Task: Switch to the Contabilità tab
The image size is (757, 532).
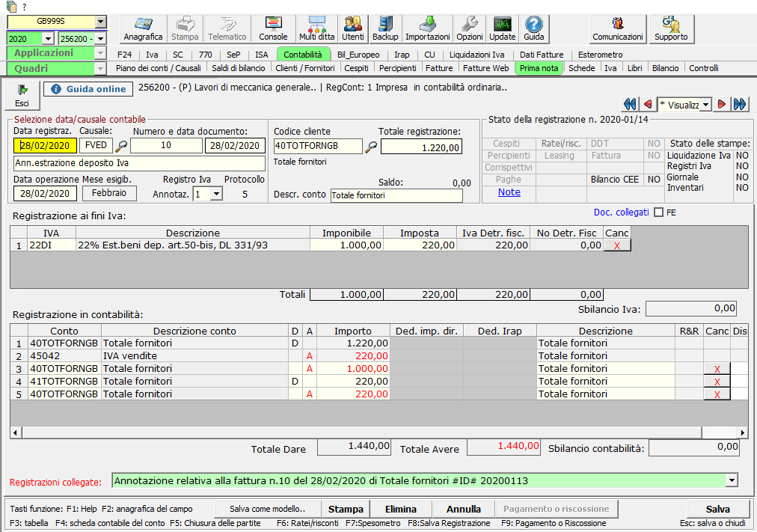Action: (x=303, y=55)
